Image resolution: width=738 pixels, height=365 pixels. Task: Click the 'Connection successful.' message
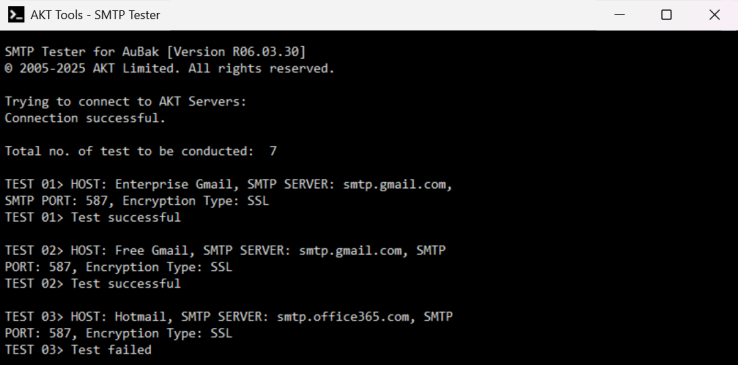tap(85, 118)
